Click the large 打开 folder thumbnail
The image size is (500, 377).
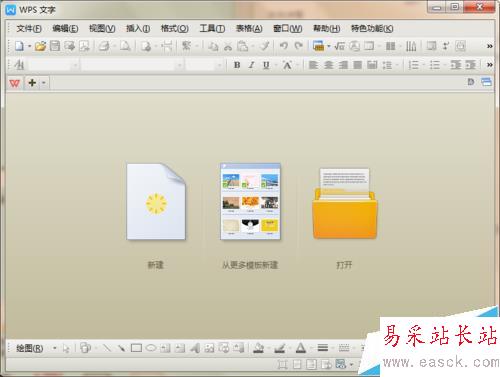tap(345, 203)
